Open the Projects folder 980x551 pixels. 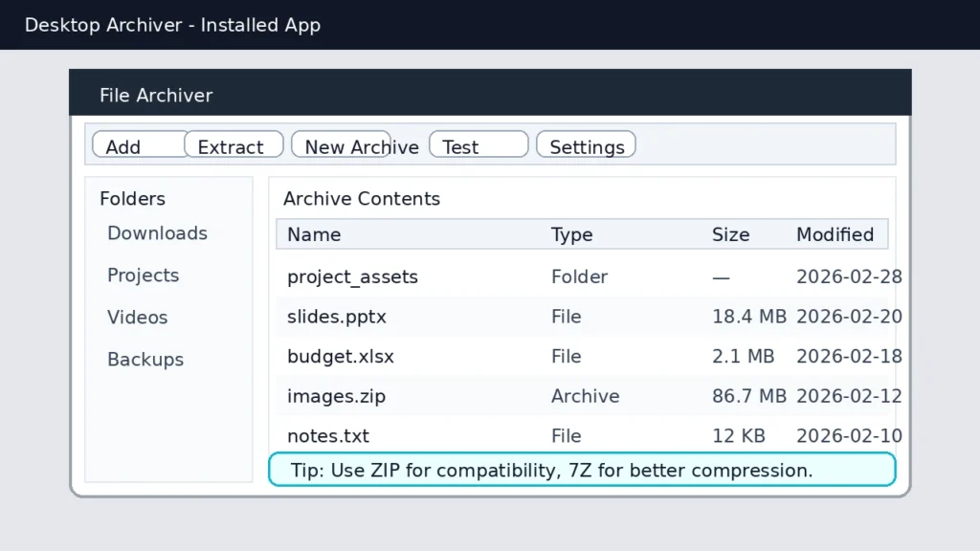click(143, 275)
